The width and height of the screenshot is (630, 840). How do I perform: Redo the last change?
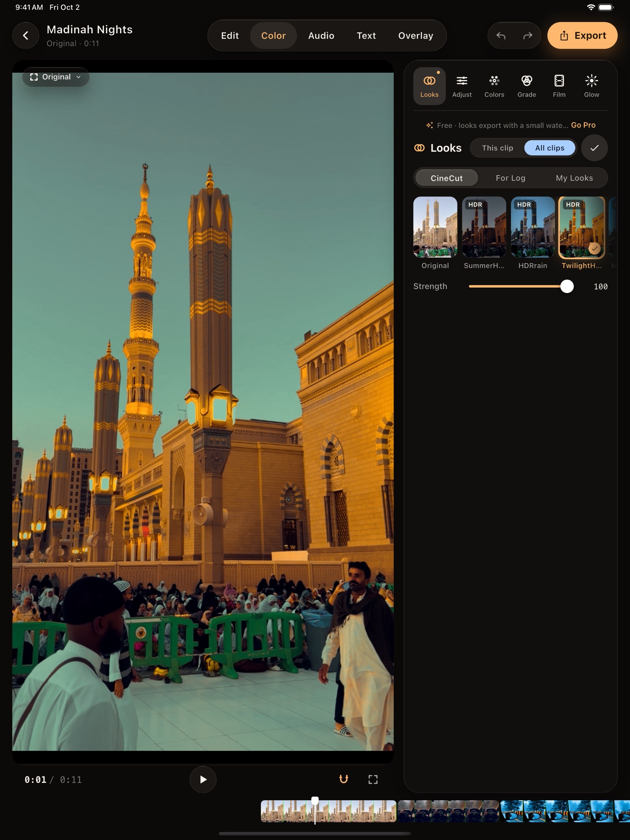[528, 36]
